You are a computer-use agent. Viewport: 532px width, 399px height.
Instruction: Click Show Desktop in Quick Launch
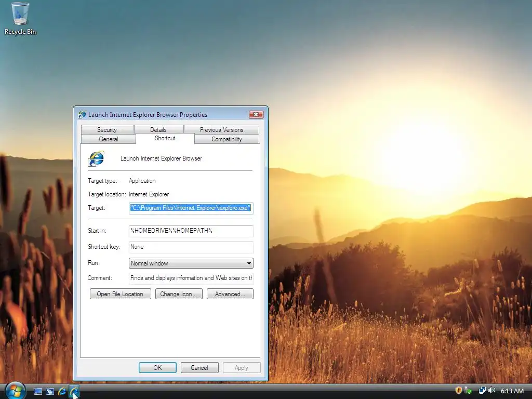pos(37,391)
